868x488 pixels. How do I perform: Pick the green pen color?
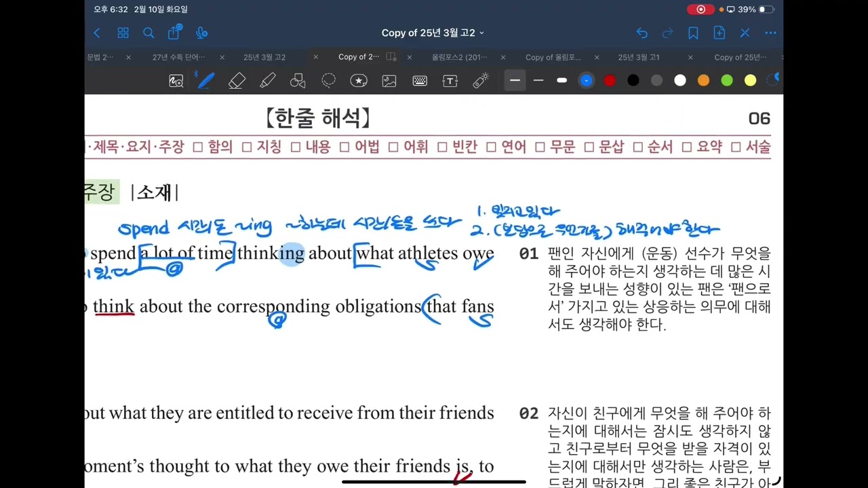tap(727, 81)
